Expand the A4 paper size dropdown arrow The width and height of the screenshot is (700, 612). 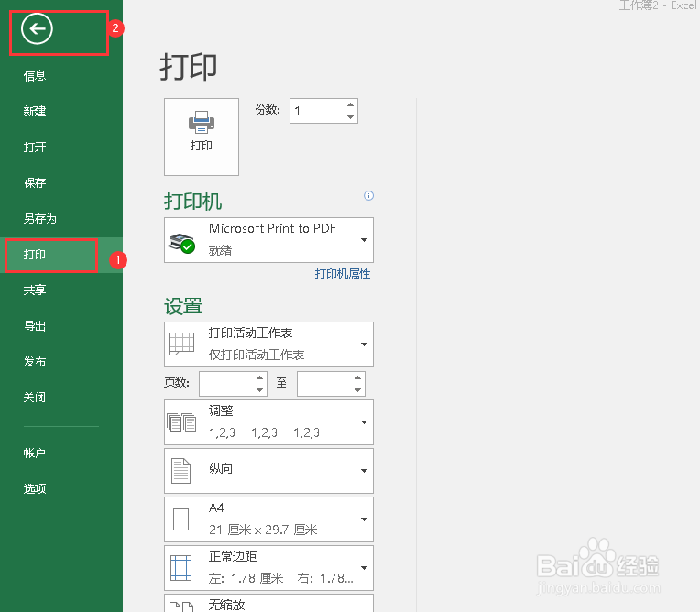click(x=364, y=519)
